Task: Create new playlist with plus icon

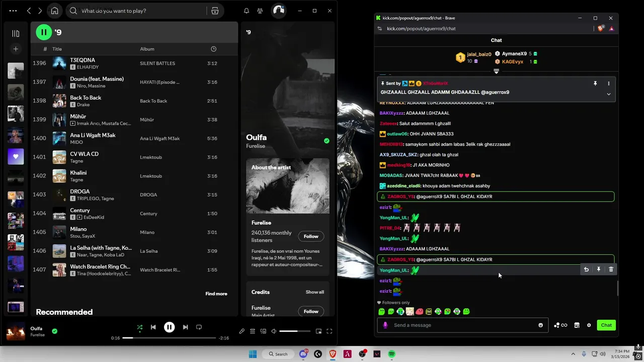Action: pyautogui.click(x=16, y=49)
